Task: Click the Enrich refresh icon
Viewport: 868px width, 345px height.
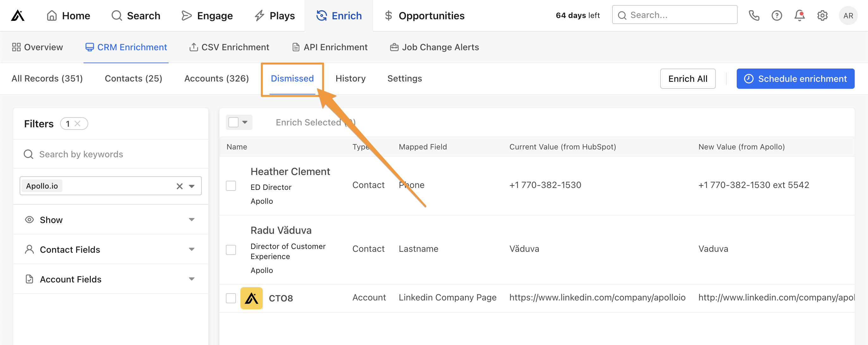Action: point(321,15)
